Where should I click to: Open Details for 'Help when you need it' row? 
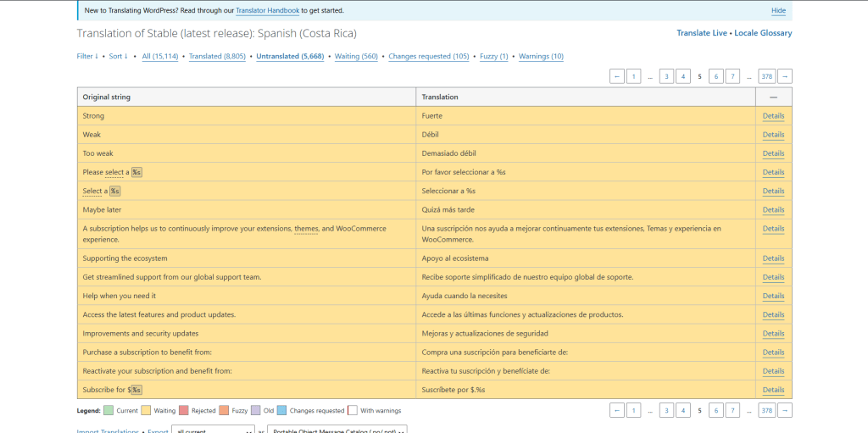click(x=773, y=297)
